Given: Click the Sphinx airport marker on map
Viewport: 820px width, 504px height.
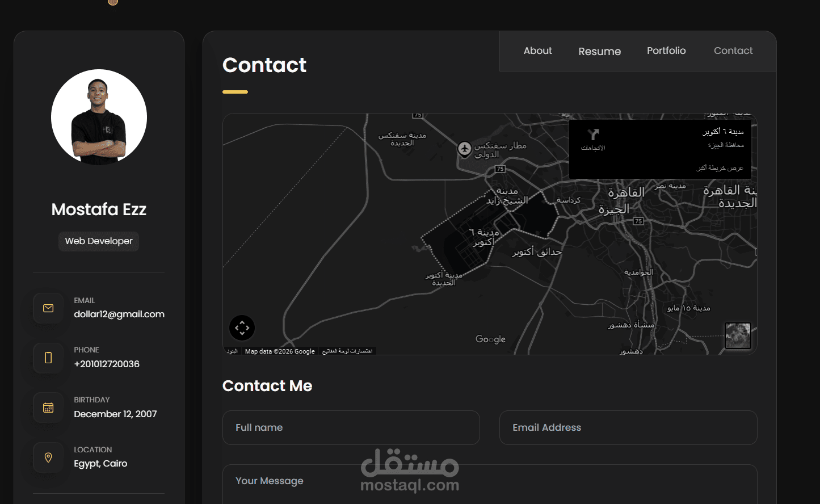Looking at the screenshot, I should 465,149.
